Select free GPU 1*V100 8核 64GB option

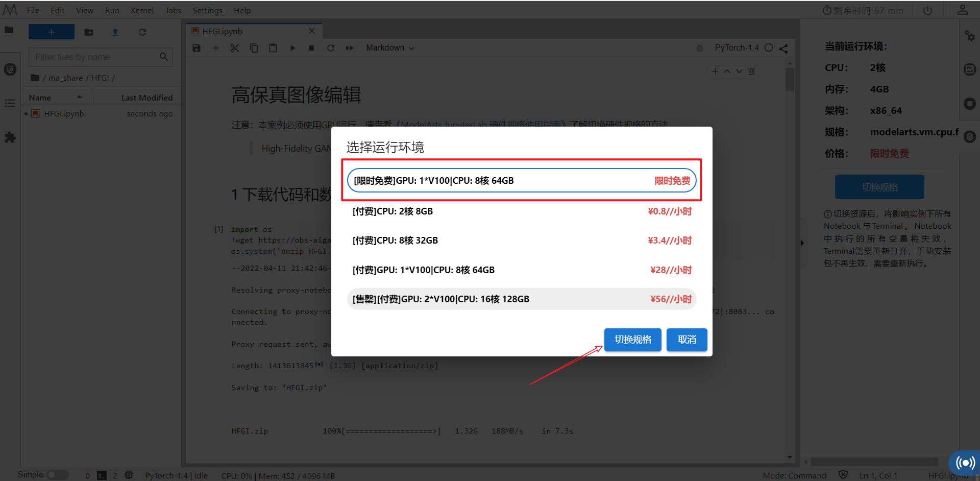522,181
